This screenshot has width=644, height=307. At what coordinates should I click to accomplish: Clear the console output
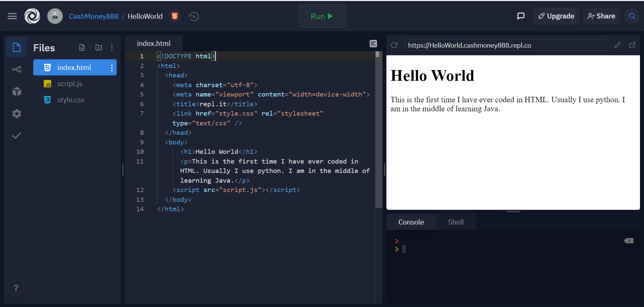click(x=629, y=241)
